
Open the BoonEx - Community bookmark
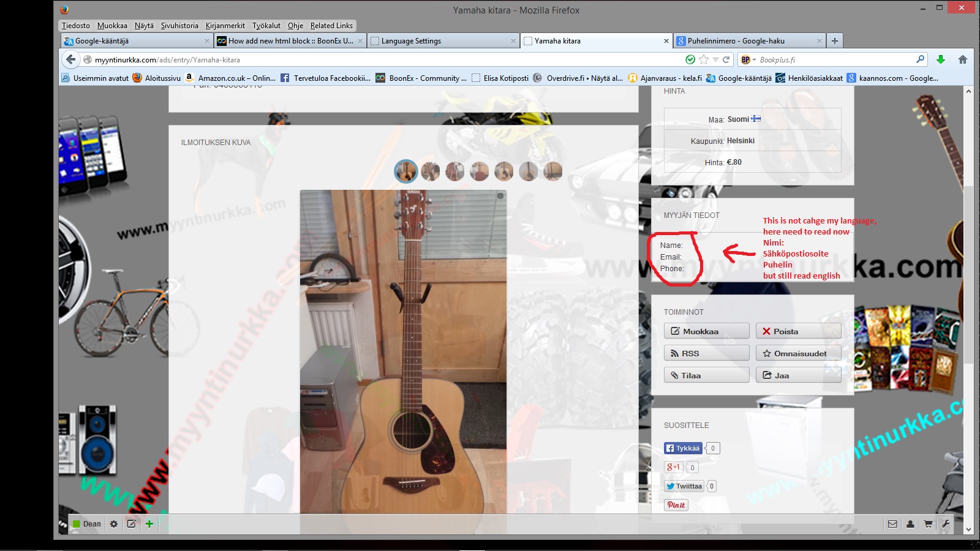(421, 78)
